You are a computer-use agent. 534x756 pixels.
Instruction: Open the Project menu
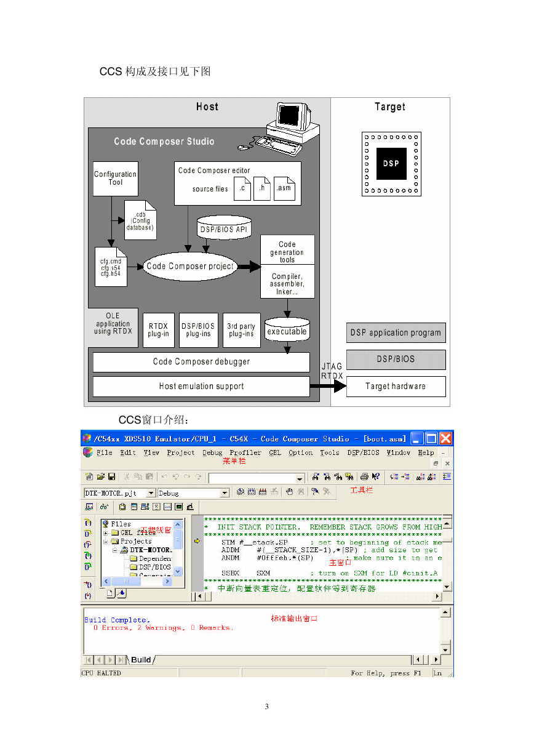(x=181, y=452)
